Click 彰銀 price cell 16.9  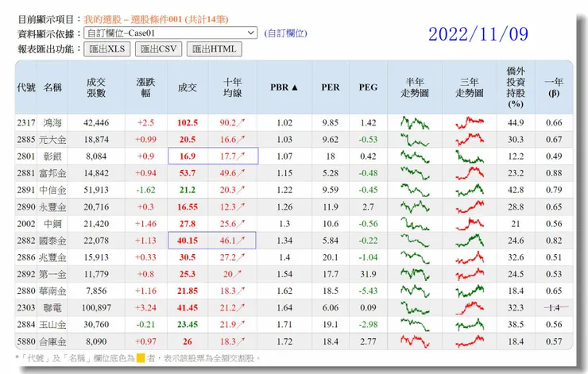pos(188,156)
